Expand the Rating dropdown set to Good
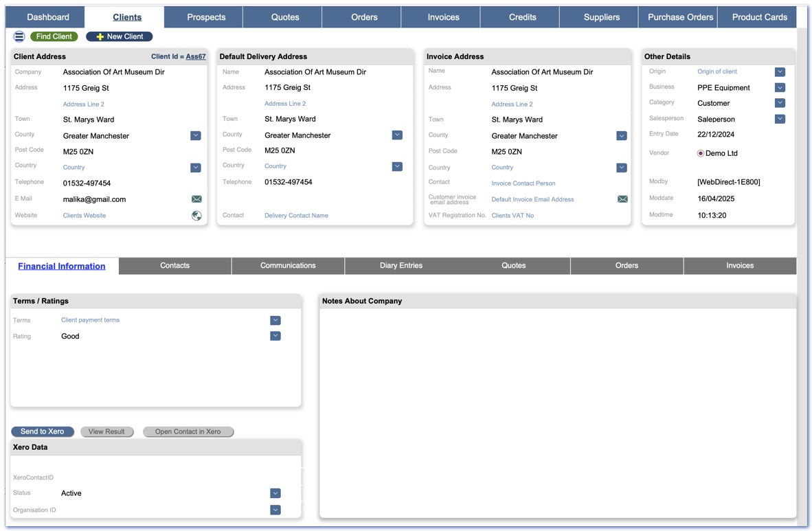 (x=275, y=336)
